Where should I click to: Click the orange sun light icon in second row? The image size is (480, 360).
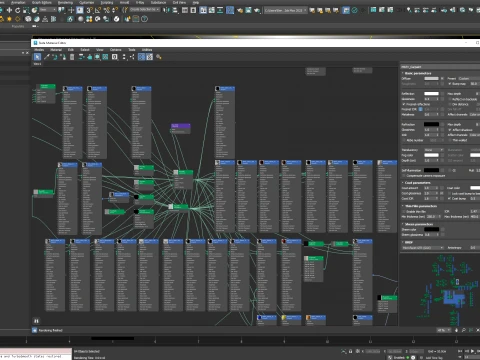(x=9, y=19)
